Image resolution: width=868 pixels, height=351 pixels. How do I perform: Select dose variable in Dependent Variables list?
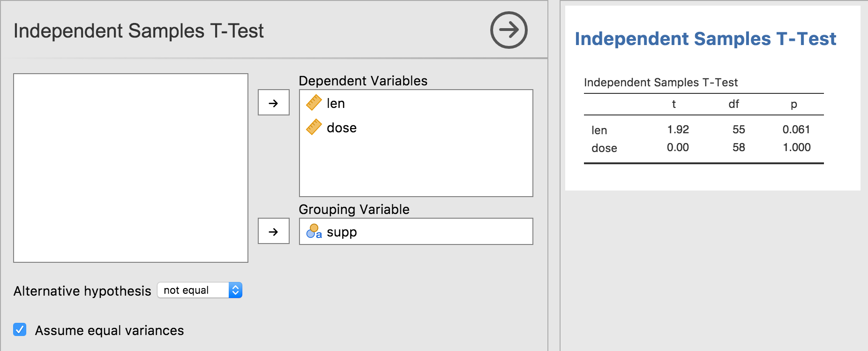(x=342, y=128)
